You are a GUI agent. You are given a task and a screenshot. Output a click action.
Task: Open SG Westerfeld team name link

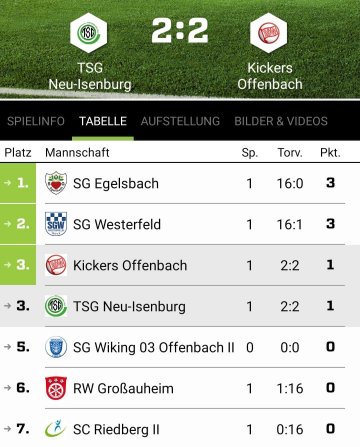tap(117, 224)
